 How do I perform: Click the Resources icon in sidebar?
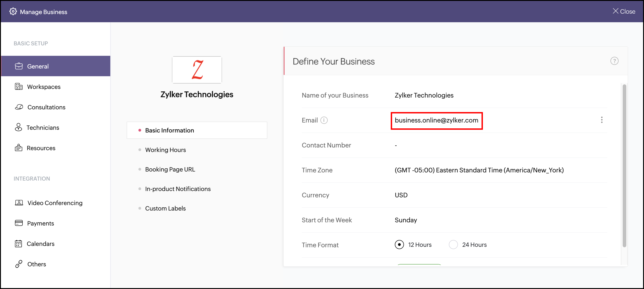19,148
